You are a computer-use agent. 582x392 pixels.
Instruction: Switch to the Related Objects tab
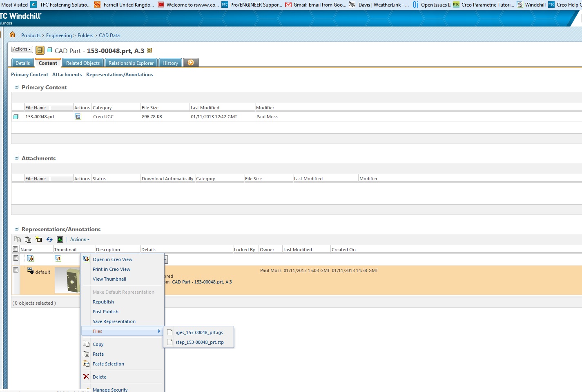tap(83, 63)
